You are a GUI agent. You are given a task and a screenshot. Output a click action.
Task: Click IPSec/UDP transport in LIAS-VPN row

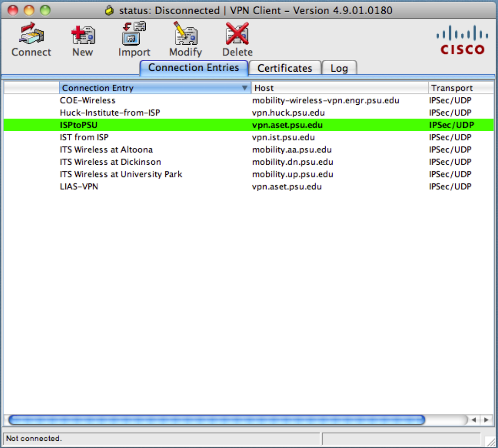450,187
